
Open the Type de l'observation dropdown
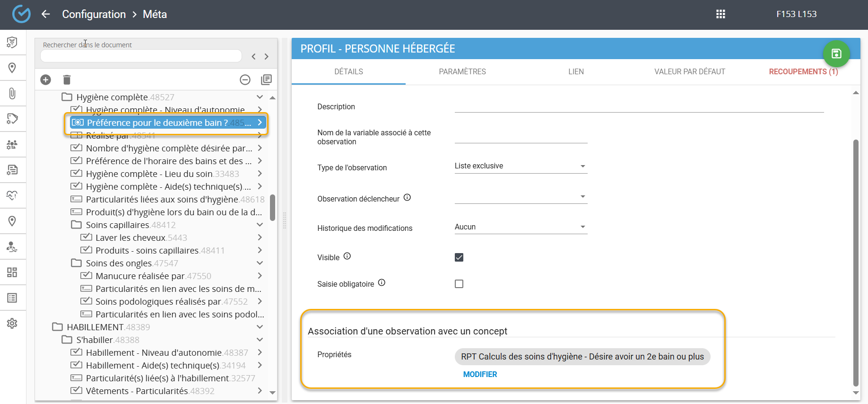pos(521,166)
